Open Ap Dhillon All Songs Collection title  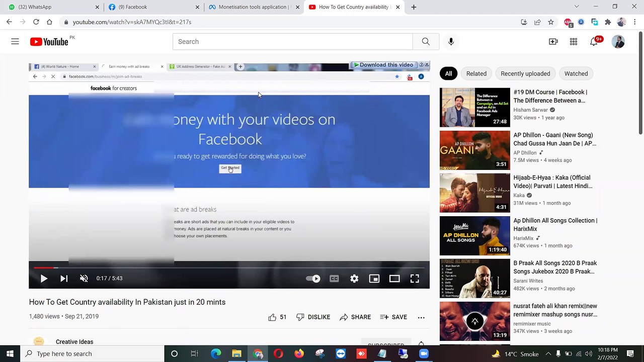coord(555,224)
